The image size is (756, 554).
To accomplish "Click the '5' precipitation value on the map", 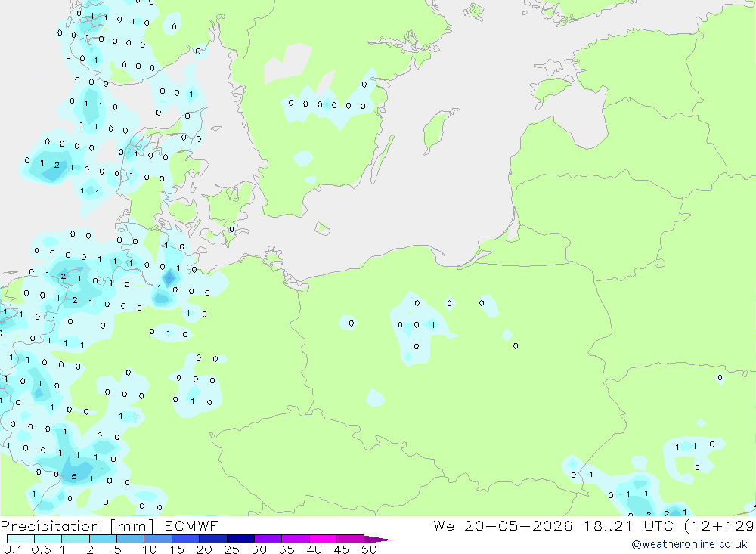I will tap(74, 477).
